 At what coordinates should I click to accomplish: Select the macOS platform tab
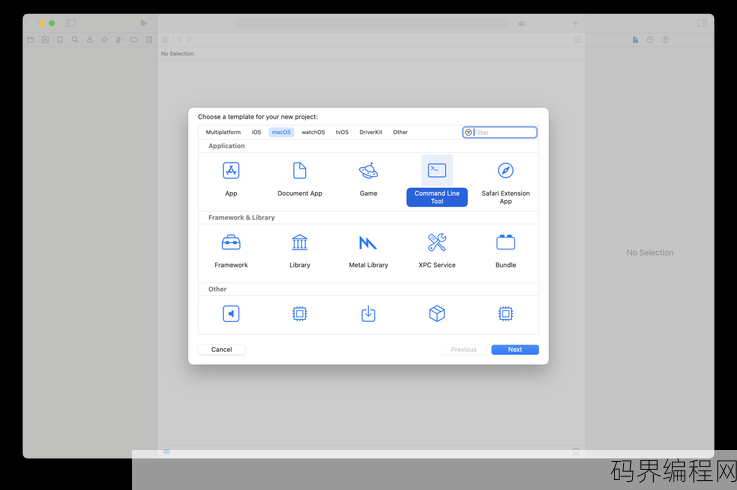(281, 132)
